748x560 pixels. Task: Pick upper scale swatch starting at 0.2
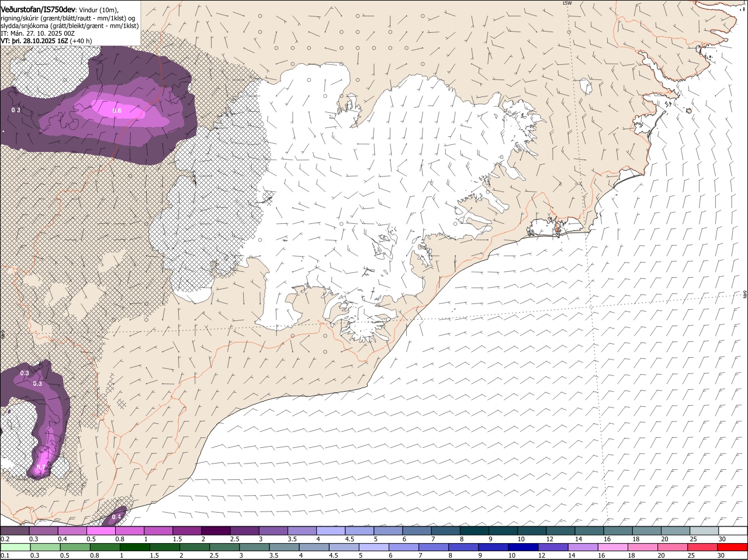[15, 531]
